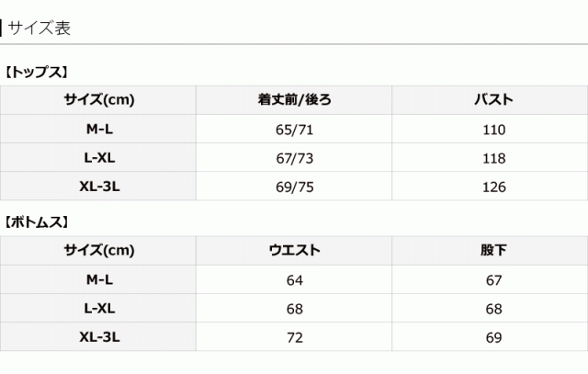This screenshot has width=588, height=374.
Task: Select the ウエスト column header
Action: tap(294, 250)
